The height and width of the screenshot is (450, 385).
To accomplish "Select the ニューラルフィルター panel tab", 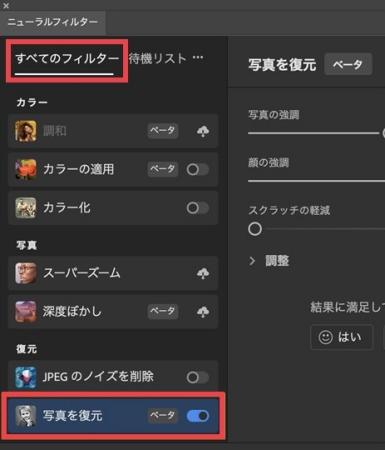I will (53, 22).
